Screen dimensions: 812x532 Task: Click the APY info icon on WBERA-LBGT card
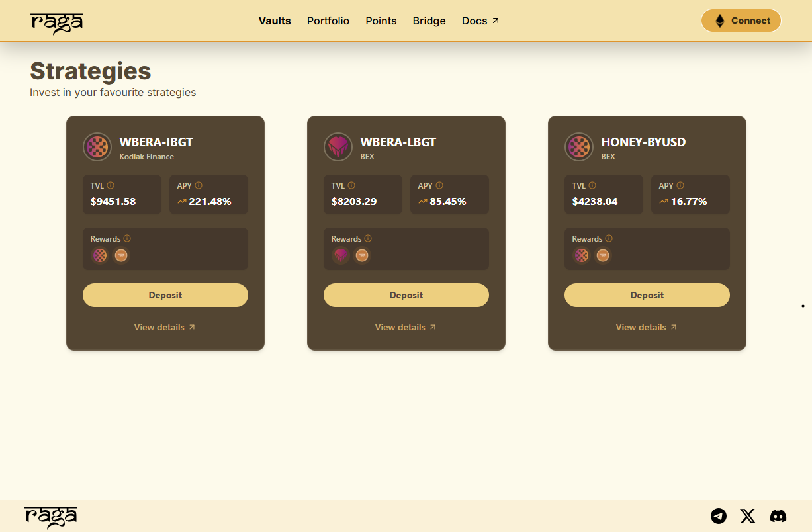point(439,185)
